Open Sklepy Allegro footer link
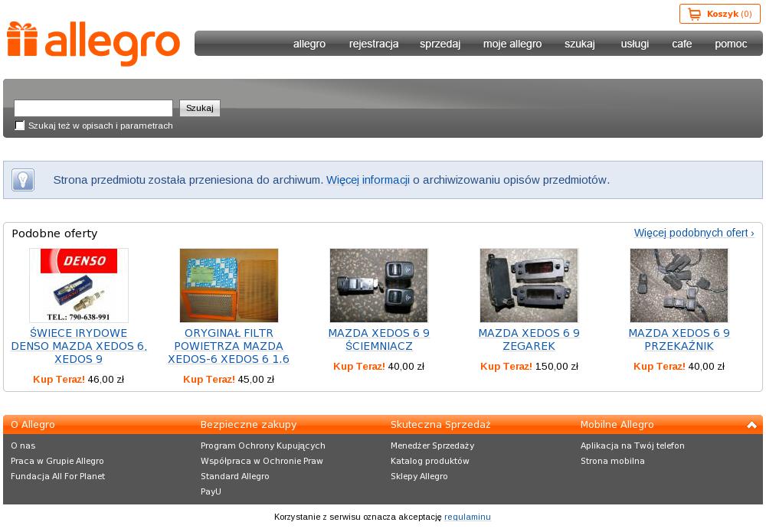 [419, 476]
